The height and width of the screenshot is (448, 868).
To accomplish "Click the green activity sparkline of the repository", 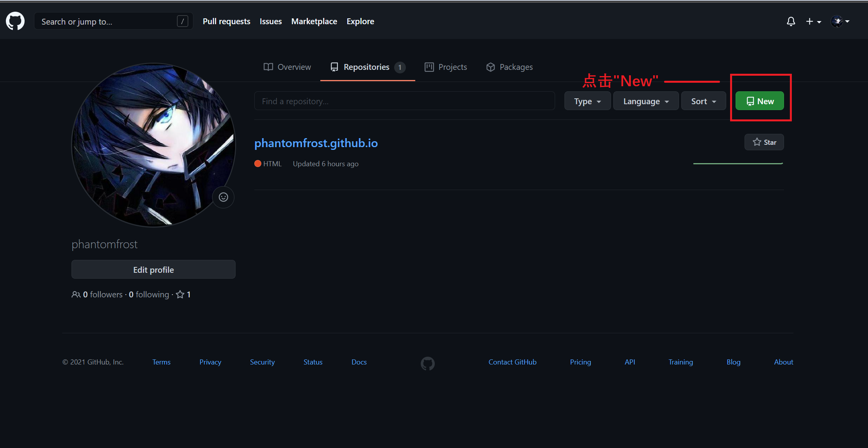I will [x=738, y=164].
